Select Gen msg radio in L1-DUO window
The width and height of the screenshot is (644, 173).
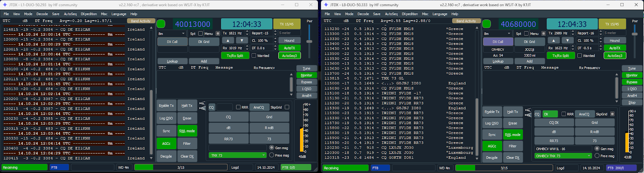tap(272, 148)
